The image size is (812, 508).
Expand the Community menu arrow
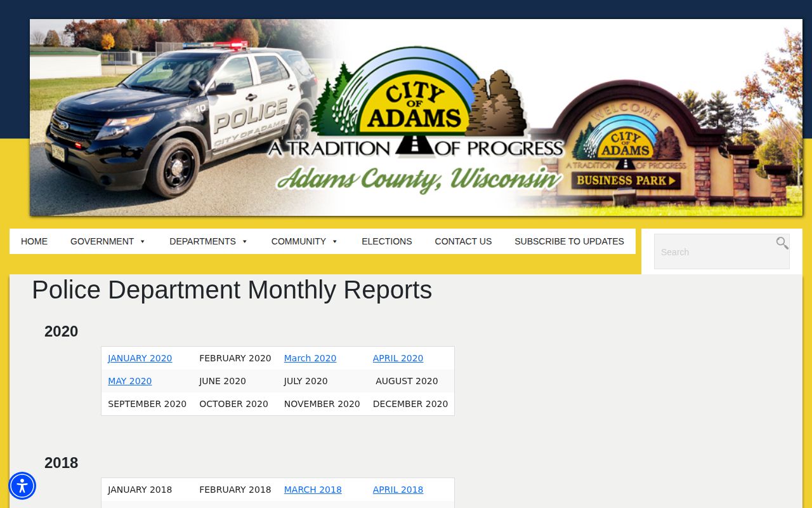pos(335,241)
